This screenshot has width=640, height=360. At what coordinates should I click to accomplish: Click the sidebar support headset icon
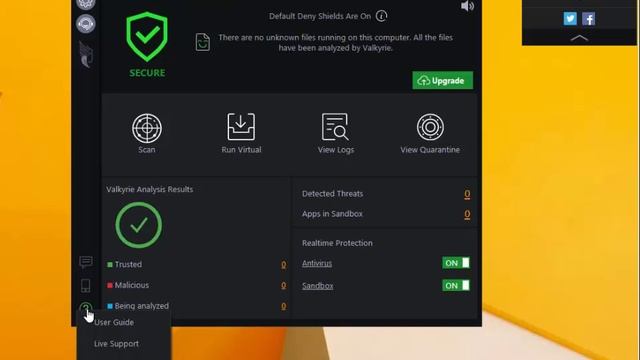click(x=86, y=24)
